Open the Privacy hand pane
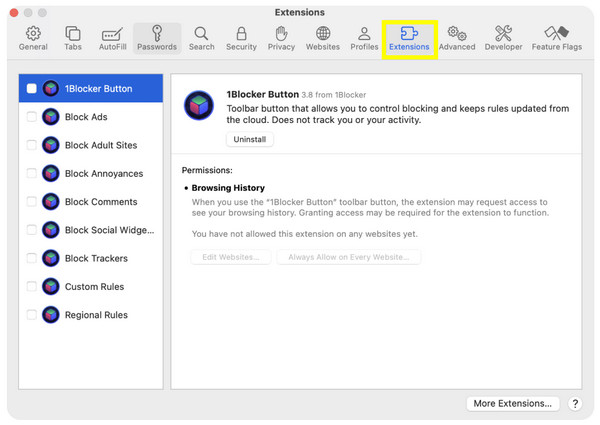600x425 pixels. 281,38
